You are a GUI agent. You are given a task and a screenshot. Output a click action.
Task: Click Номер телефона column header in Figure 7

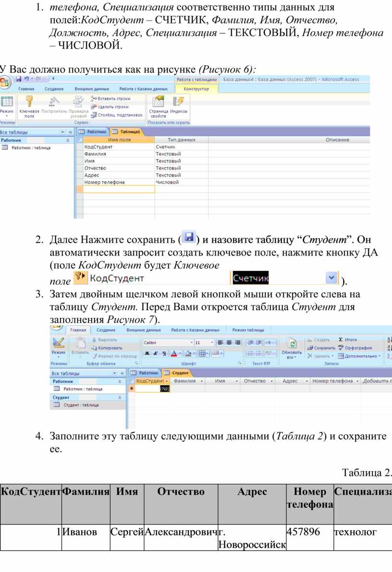tap(335, 381)
